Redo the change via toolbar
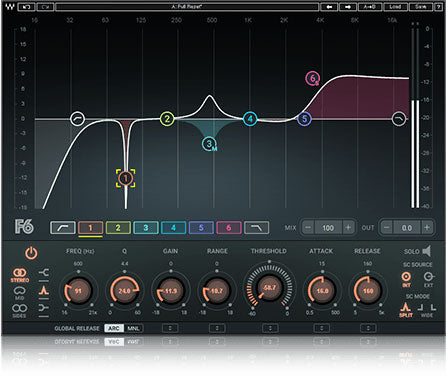Viewport: 446px width, 377px height. (x=45, y=7)
